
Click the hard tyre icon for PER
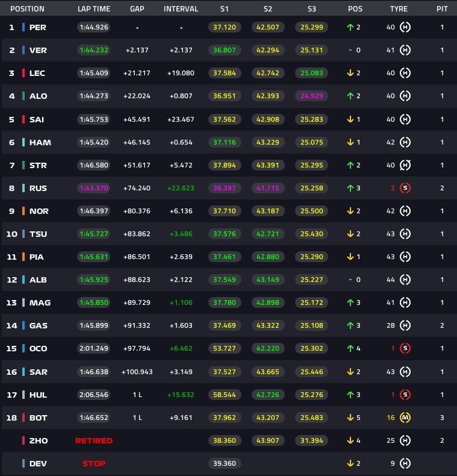[405, 27]
